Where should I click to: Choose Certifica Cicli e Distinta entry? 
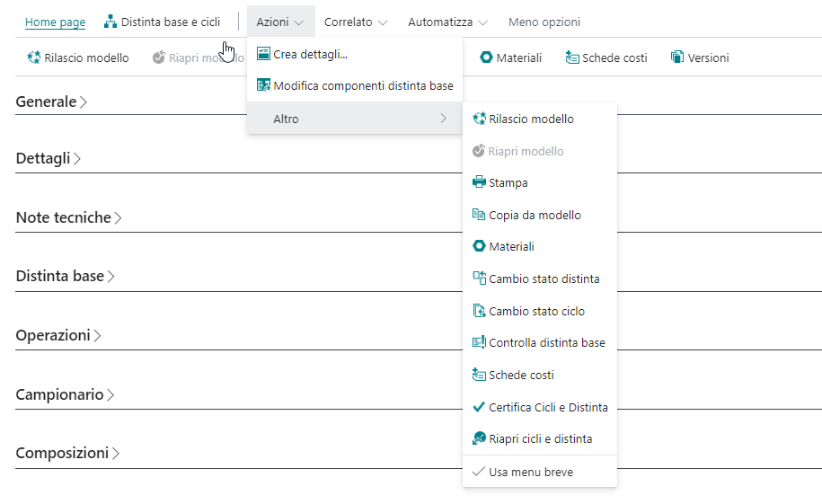539,407
